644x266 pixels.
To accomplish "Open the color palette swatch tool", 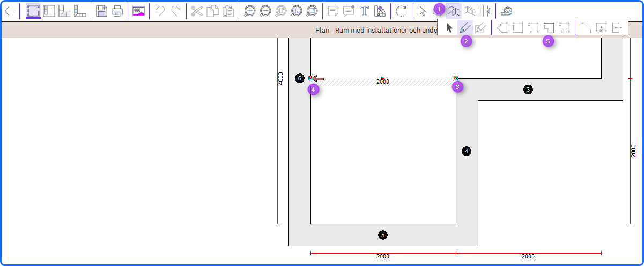I will pyautogui.click(x=380, y=11).
